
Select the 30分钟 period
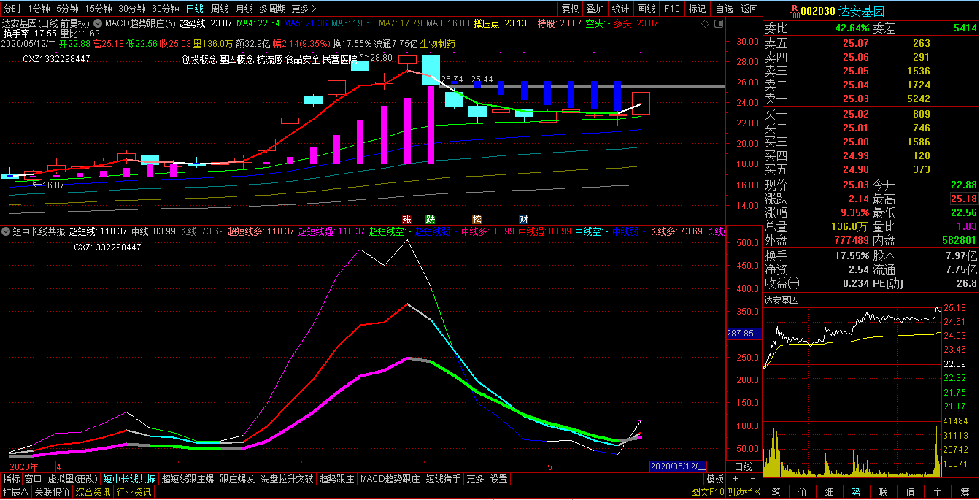[132, 9]
